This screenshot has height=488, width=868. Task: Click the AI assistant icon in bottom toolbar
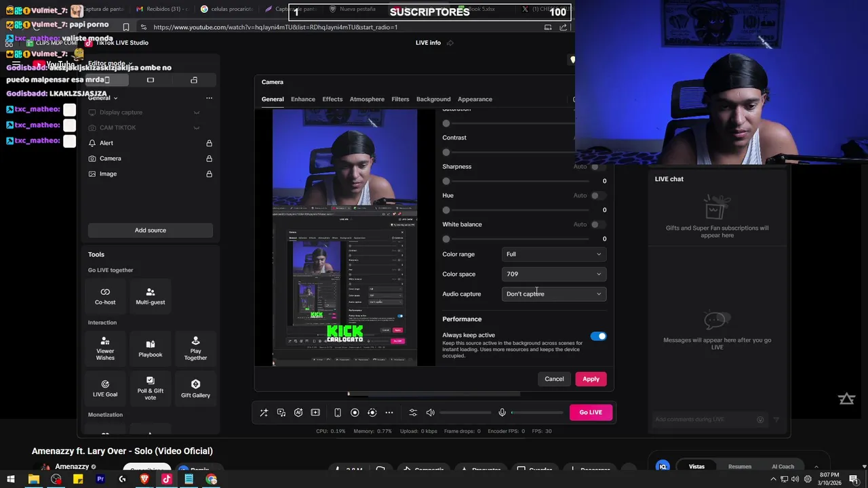point(298,413)
